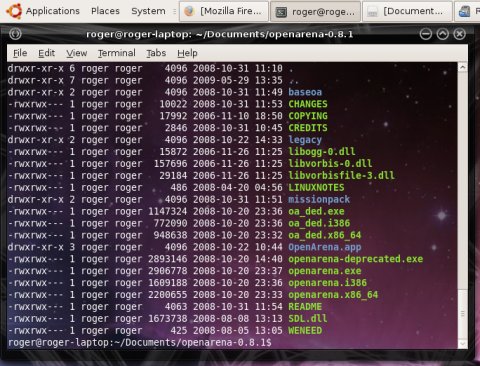Open the Places menu

105,11
